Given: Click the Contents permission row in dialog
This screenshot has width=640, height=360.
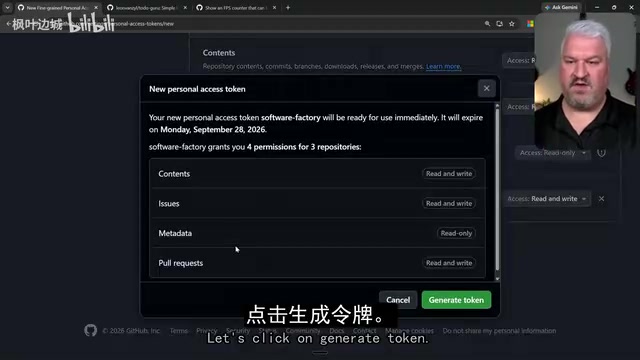Looking at the screenshot, I should click(x=318, y=173).
